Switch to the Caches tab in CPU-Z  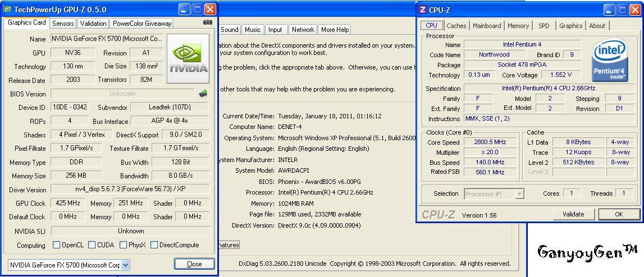[x=456, y=26]
